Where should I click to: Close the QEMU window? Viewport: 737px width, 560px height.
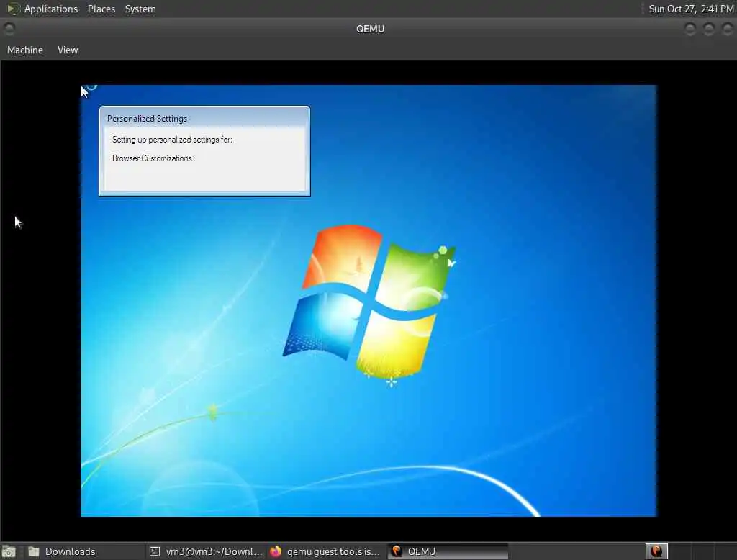pyautogui.click(x=727, y=30)
